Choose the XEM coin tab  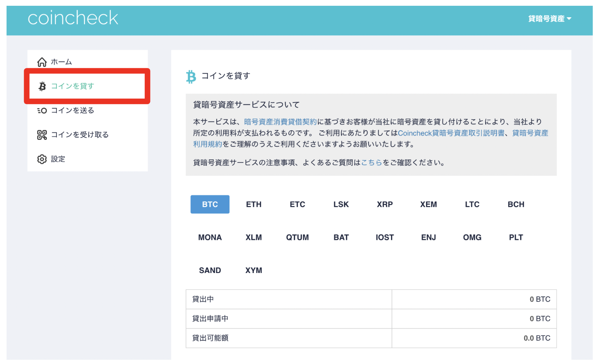pyautogui.click(x=429, y=204)
